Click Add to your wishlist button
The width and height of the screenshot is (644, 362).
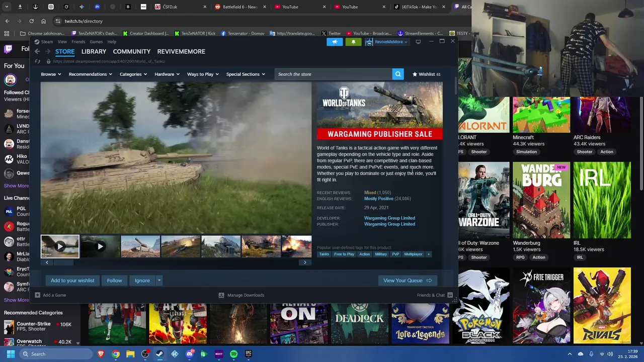(72, 281)
